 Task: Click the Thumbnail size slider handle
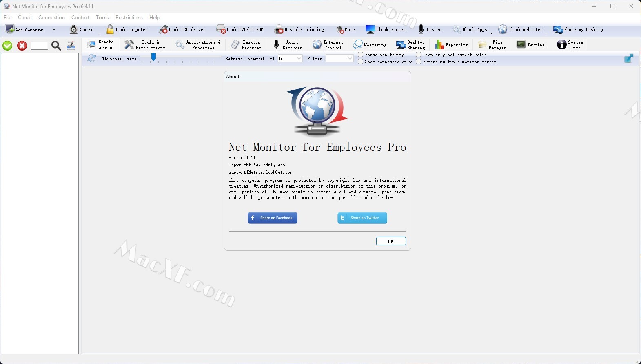(x=153, y=57)
